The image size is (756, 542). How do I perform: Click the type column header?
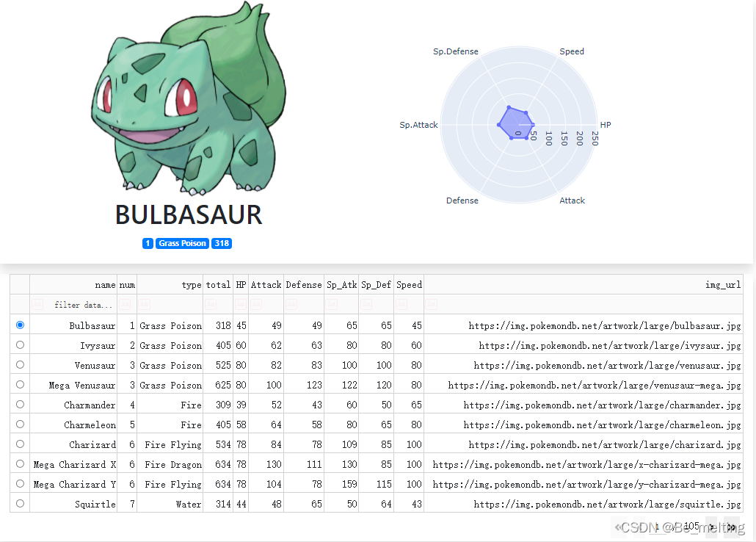pos(170,285)
